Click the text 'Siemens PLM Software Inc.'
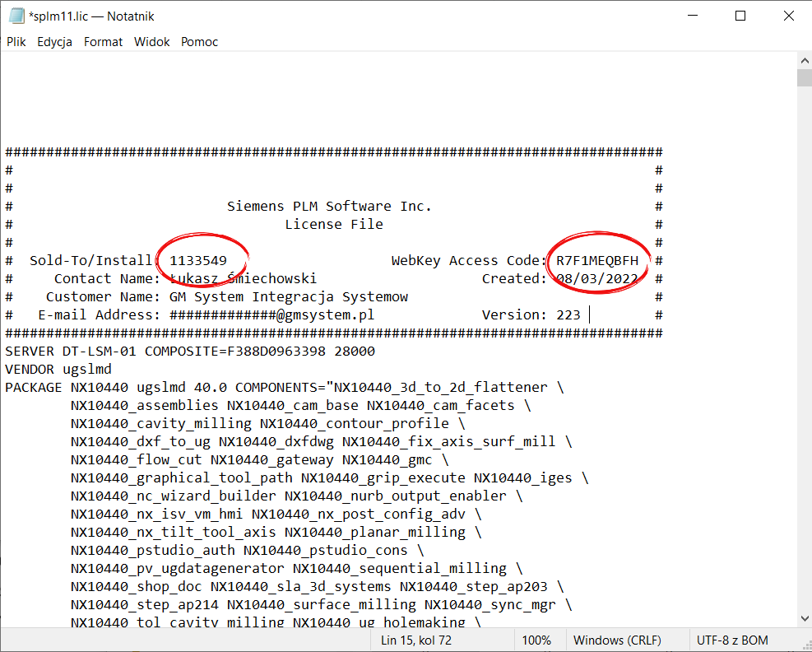This screenshot has height=652, width=812. click(329, 207)
